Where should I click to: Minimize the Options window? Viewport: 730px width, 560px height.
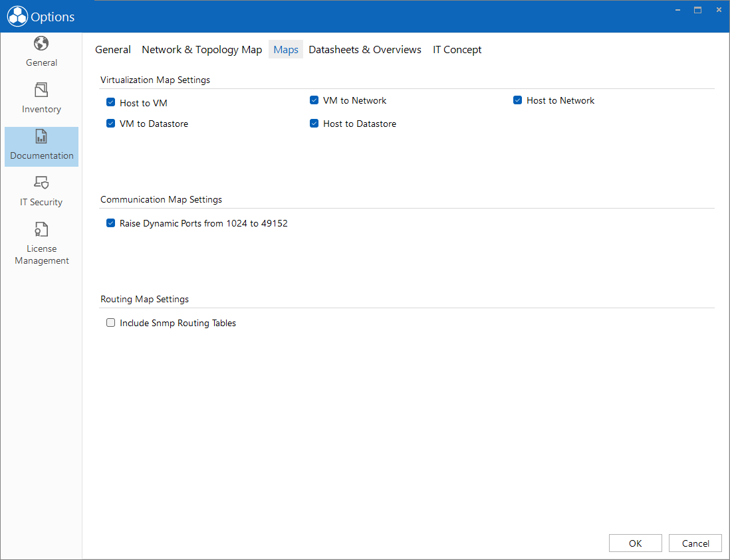tap(678, 10)
